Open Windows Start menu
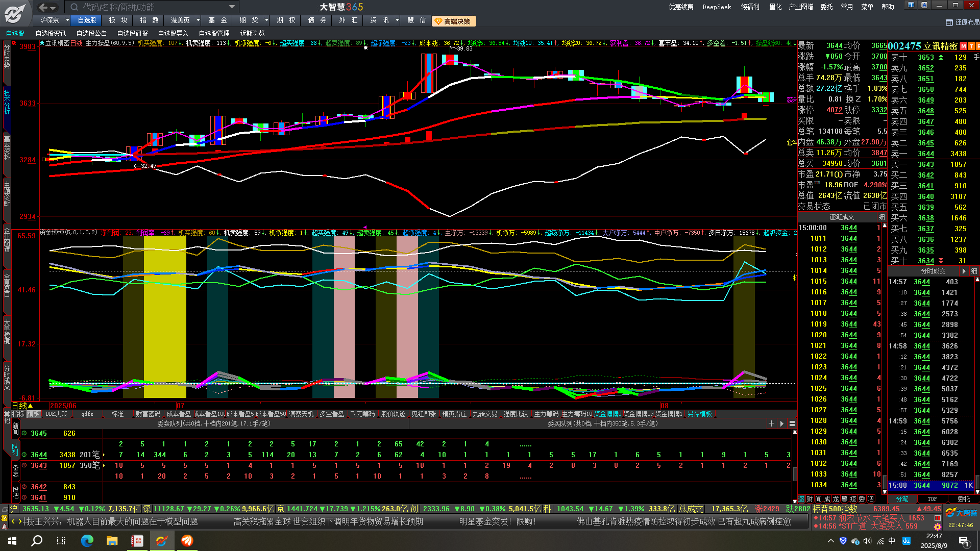Screen dimensions: 980x551 point(12,541)
